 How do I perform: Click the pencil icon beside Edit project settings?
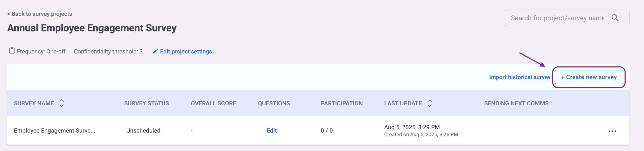[x=156, y=51]
